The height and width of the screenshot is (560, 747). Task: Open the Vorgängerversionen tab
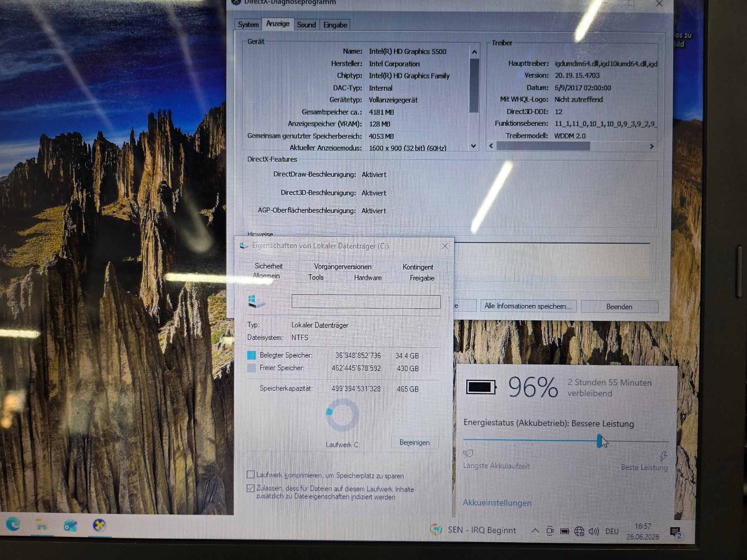[343, 266]
